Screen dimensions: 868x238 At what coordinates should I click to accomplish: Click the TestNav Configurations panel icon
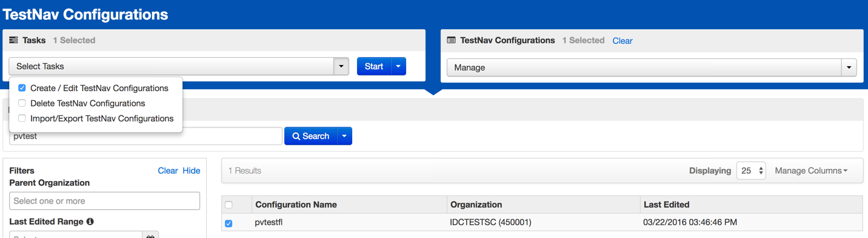point(451,40)
